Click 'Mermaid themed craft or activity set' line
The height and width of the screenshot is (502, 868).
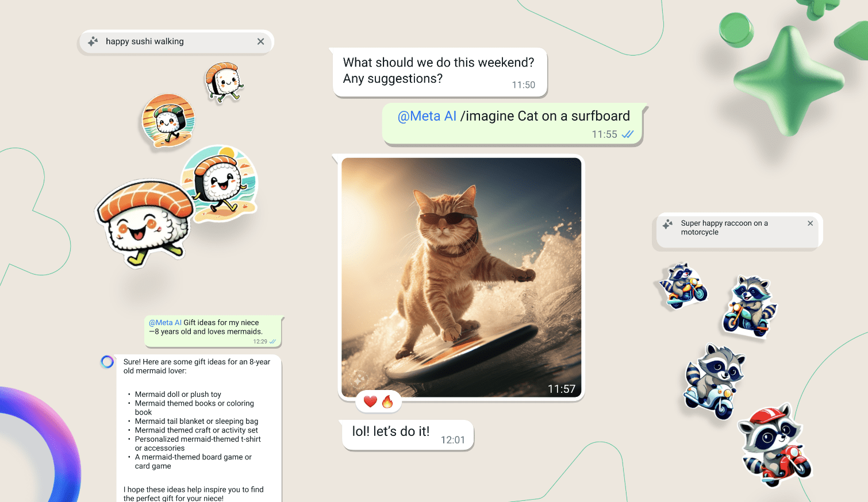196,430
